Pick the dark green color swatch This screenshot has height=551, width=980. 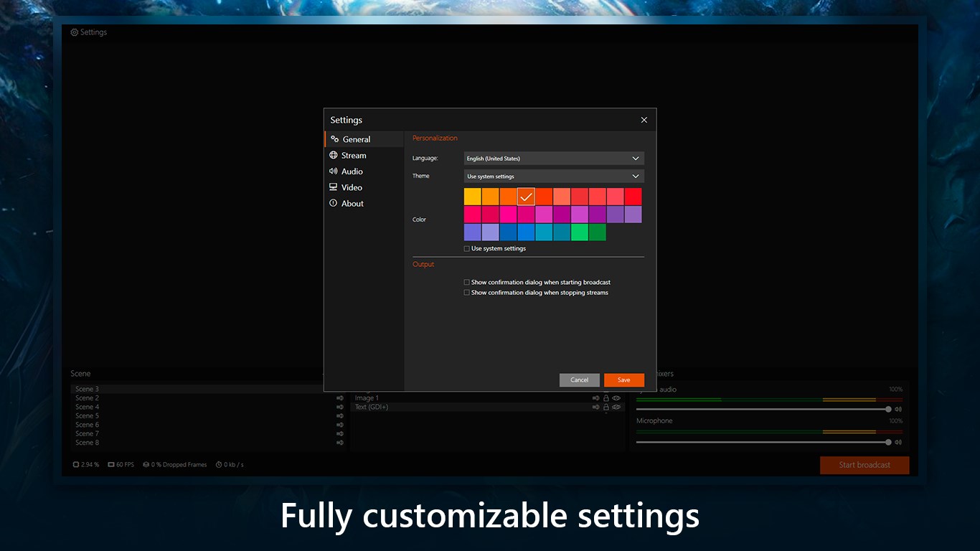pyautogui.click(x=598, y=232)
